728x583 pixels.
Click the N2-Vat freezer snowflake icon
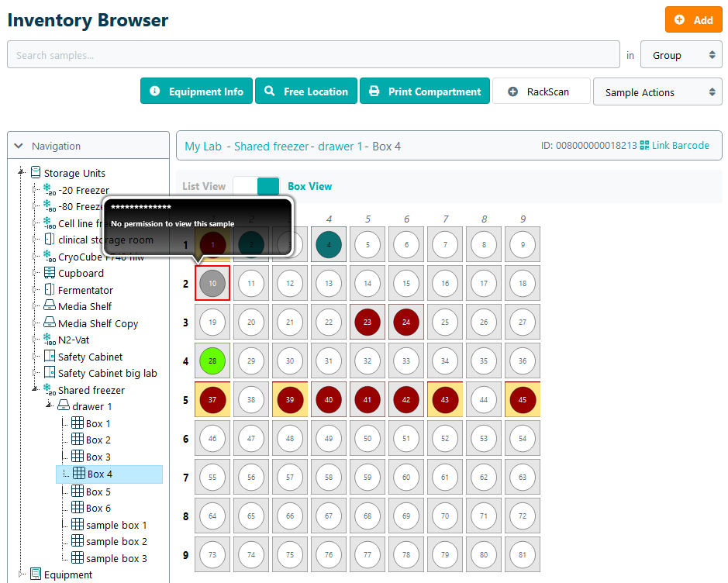pyautogui.click(x=50, y=340)
